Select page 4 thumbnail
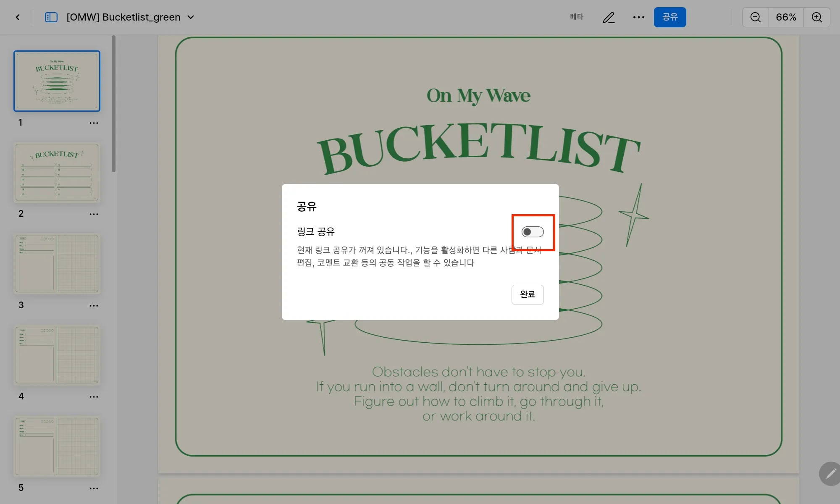Viewport: 840px width, 504px height. tap(57, 355)
